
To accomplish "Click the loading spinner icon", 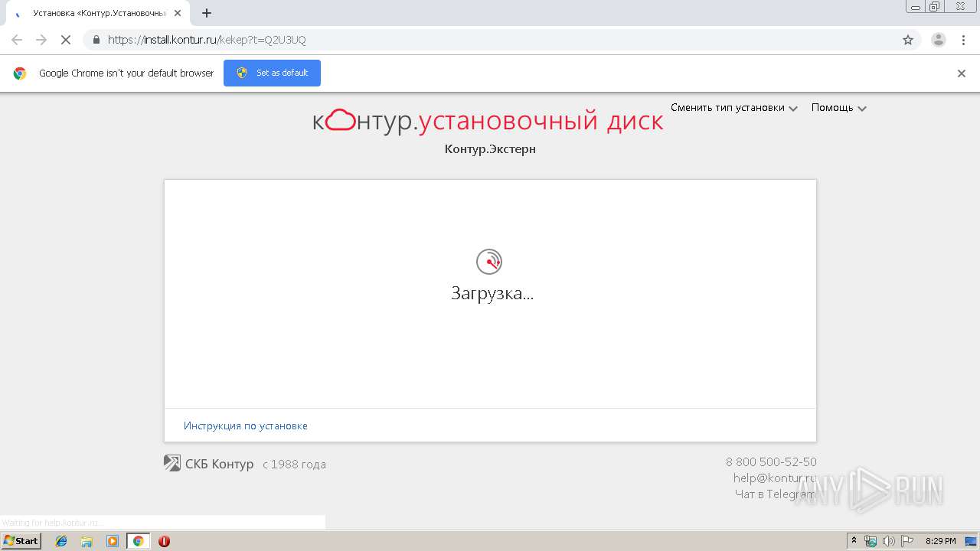I will [489, 262].
